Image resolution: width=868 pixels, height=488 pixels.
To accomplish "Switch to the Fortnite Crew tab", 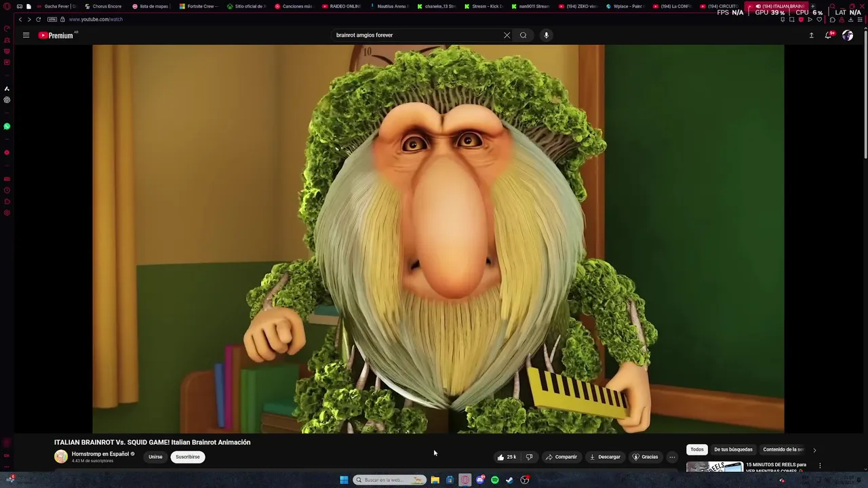I will coord(198,6).
